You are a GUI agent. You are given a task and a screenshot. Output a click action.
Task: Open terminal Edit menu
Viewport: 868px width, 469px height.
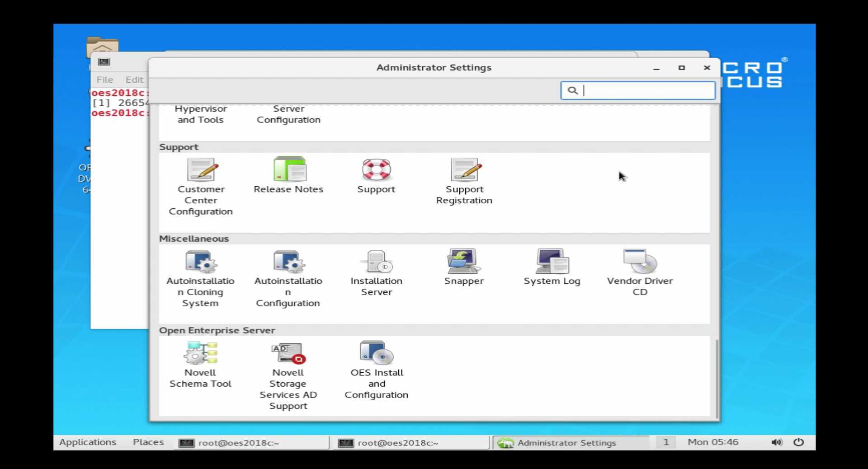tap(134, 80)
